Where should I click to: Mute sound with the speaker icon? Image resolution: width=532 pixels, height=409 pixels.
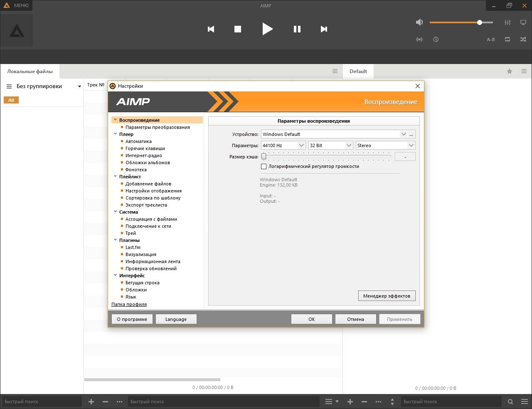point(419,22)
